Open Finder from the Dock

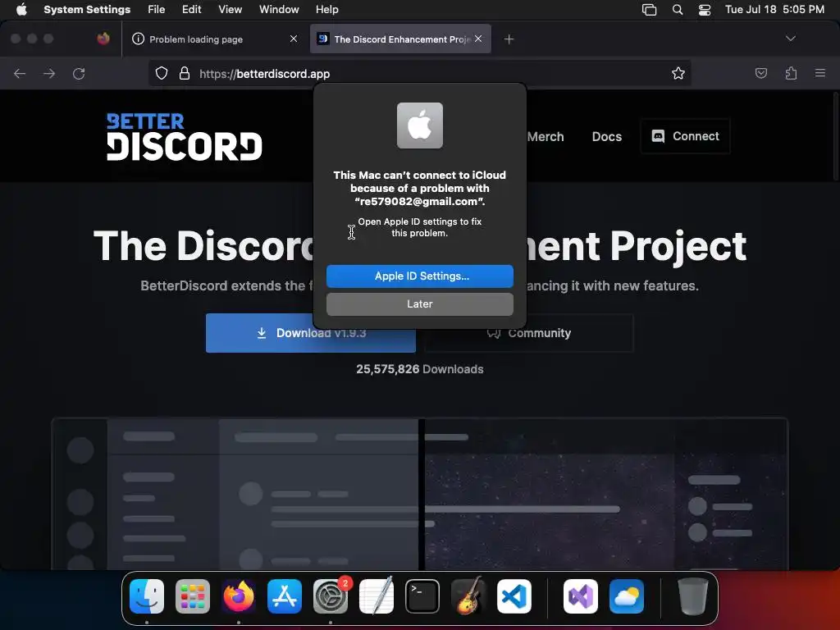(147, 596)
